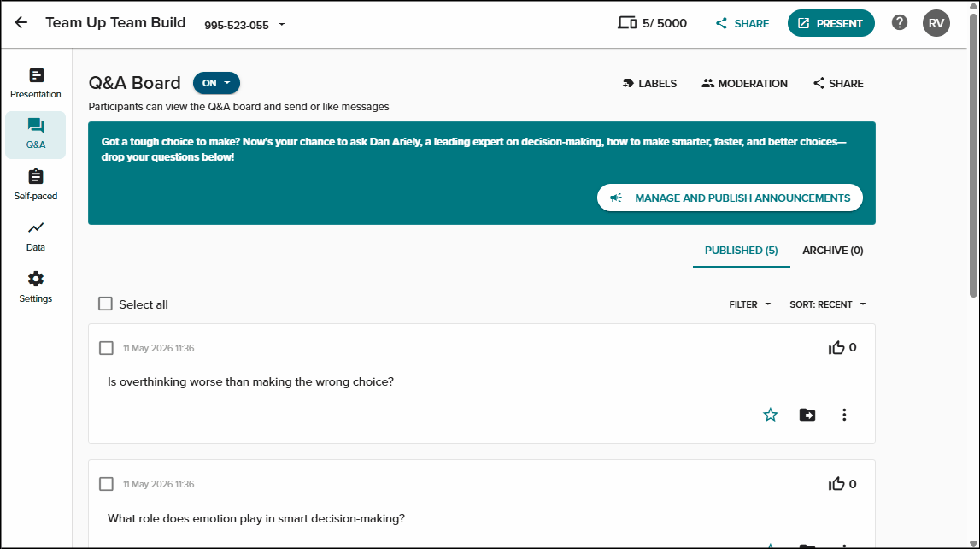
Task: Open the Data analytics section
Action: (x=36, y=236)
